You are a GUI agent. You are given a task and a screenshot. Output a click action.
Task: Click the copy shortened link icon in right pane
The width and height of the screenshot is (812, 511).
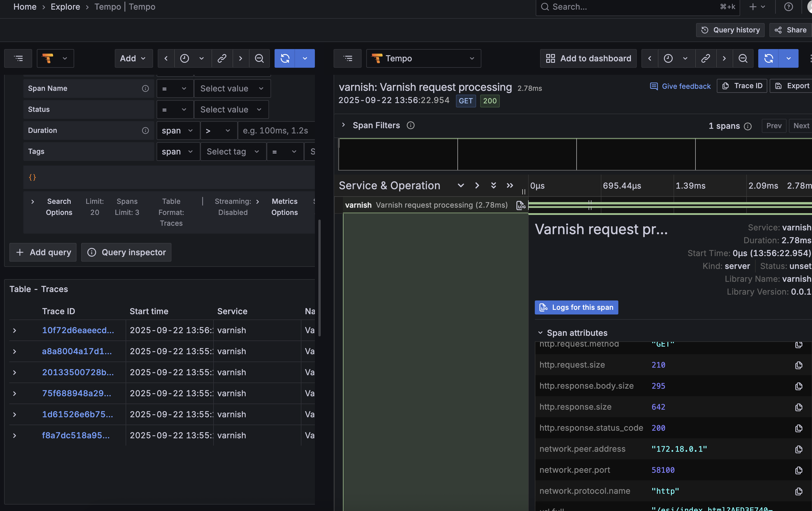coord(705,58)
